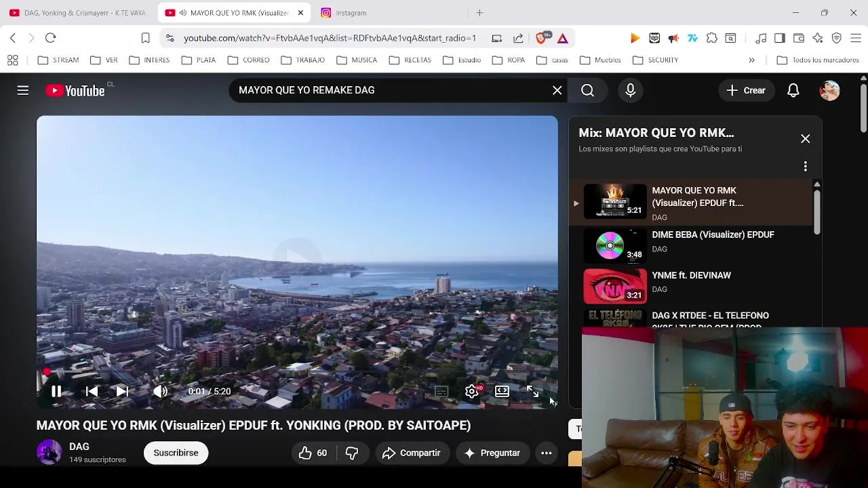Go to YouTube home via the logo

(x=75, y=91)
